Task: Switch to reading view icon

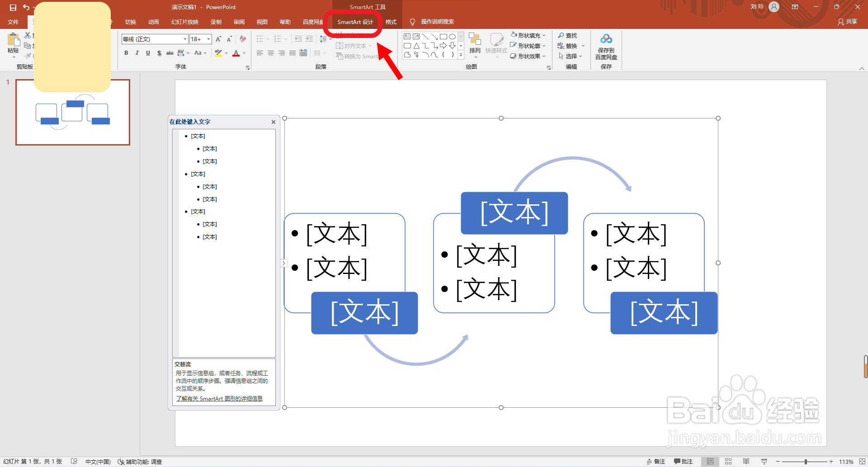Action: [746, 462]
